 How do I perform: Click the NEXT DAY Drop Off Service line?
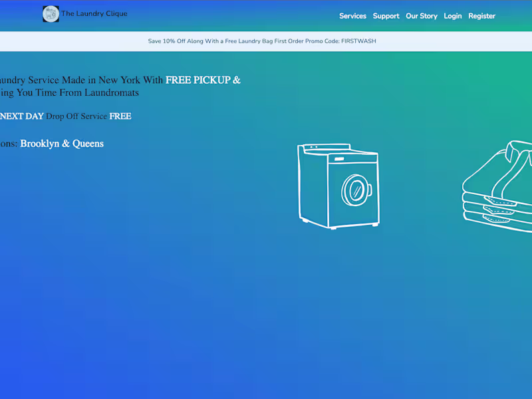[x=65, y=116]
